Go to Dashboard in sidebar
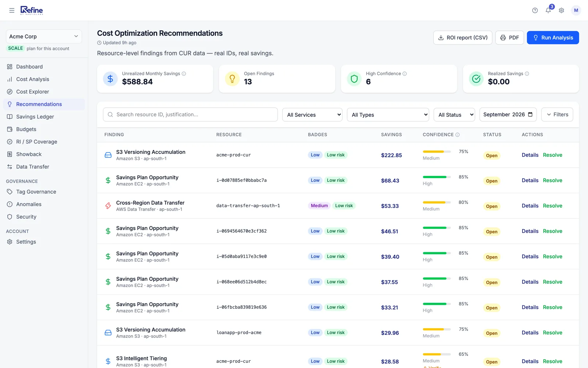588x368 pixels. coord(44,67)
